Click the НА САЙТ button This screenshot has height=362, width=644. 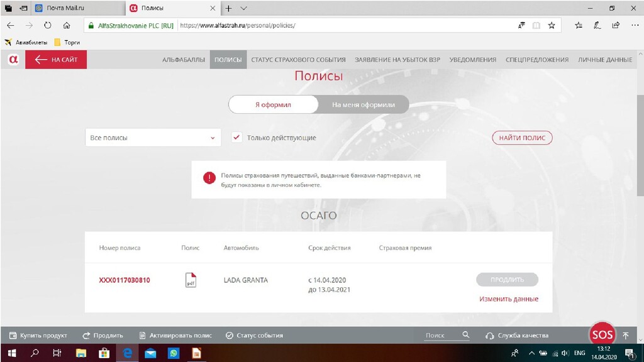56,60
